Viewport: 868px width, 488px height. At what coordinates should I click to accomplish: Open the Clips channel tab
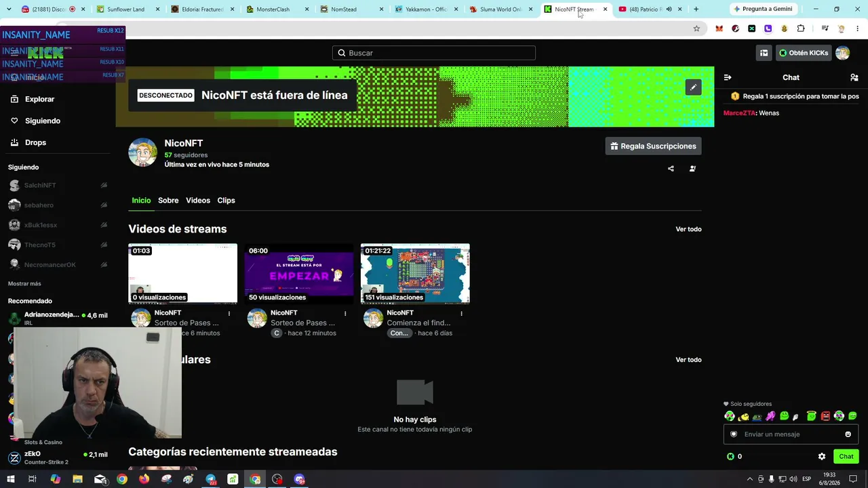point(226,201)
